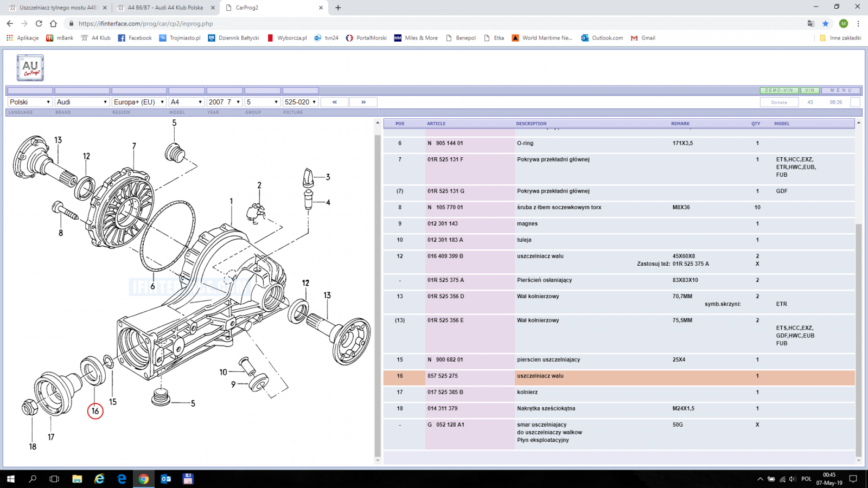Open the browser home page
The height and width of the screenshot is (488, 868).
pyautogui.click(x=53, y=23)
